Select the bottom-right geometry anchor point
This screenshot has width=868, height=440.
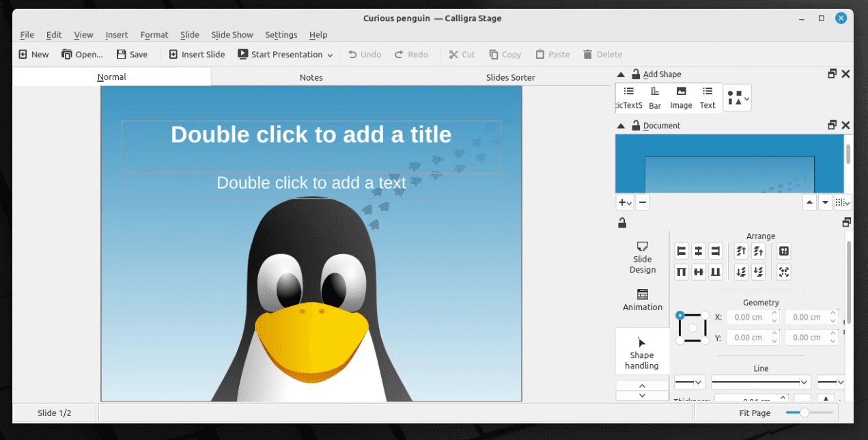tap(705, 340)
